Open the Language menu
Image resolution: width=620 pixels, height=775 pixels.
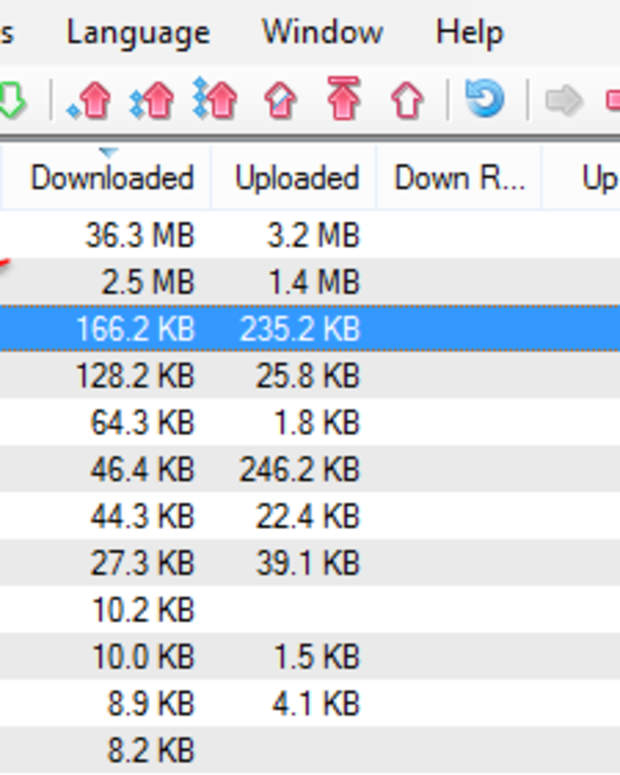(138, 32)
